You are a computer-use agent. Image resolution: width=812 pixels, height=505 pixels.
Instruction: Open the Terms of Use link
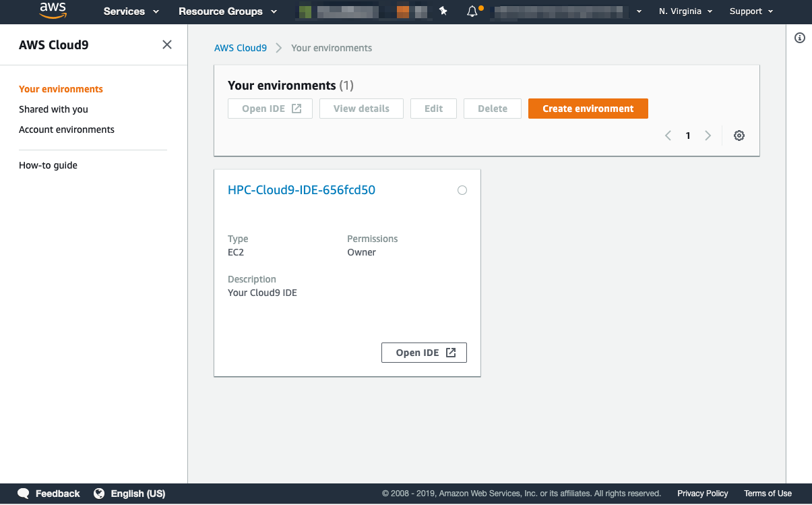[768, 494]
